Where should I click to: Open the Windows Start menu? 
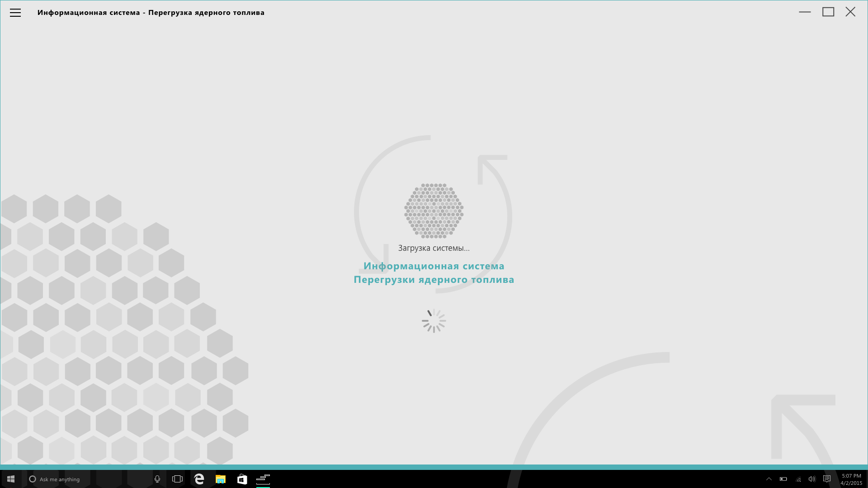click(x=11, y=479)
